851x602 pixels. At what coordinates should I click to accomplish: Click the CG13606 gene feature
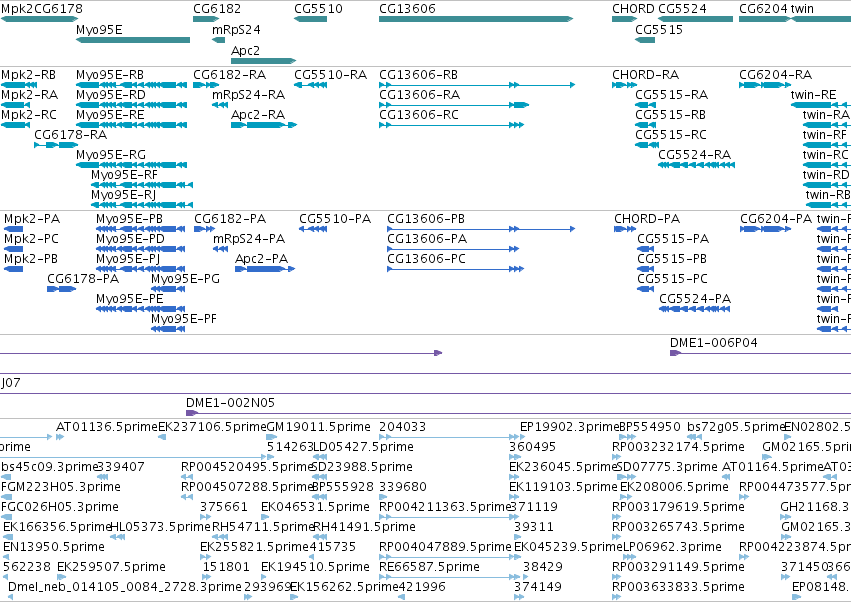tap(476, 19)
